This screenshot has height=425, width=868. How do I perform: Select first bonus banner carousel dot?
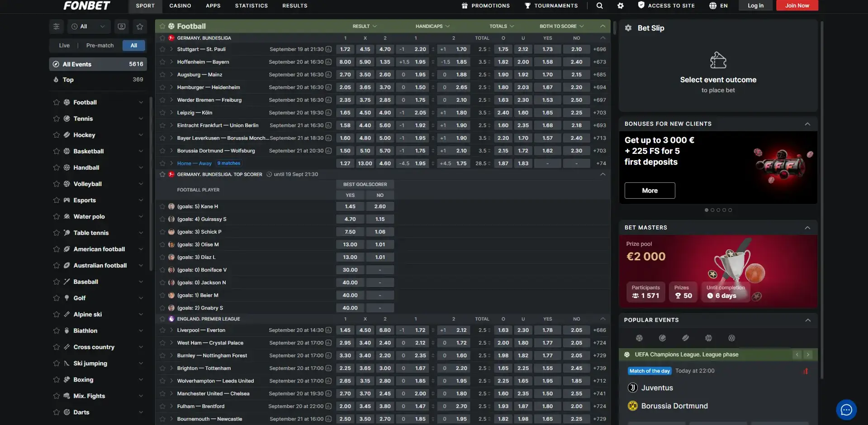(x=707, y=210)
